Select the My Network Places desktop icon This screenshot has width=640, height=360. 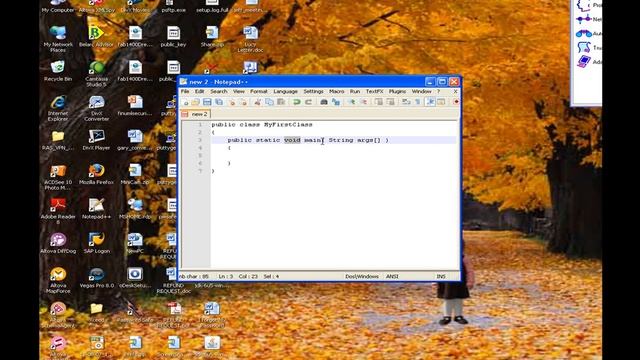coord(58,39)
